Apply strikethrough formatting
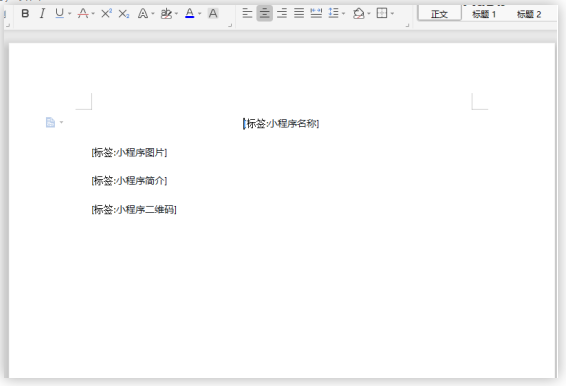The height and width of the screenshot is (386, 566). click(x=83, y=14)
